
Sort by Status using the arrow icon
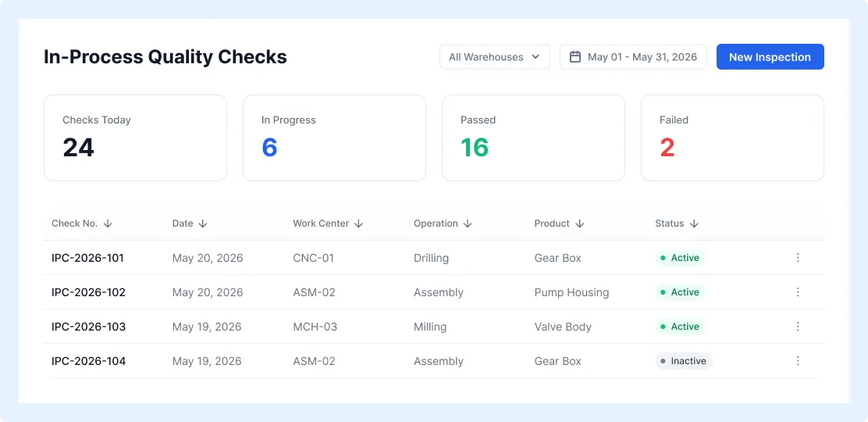click(x=694, y=224)
